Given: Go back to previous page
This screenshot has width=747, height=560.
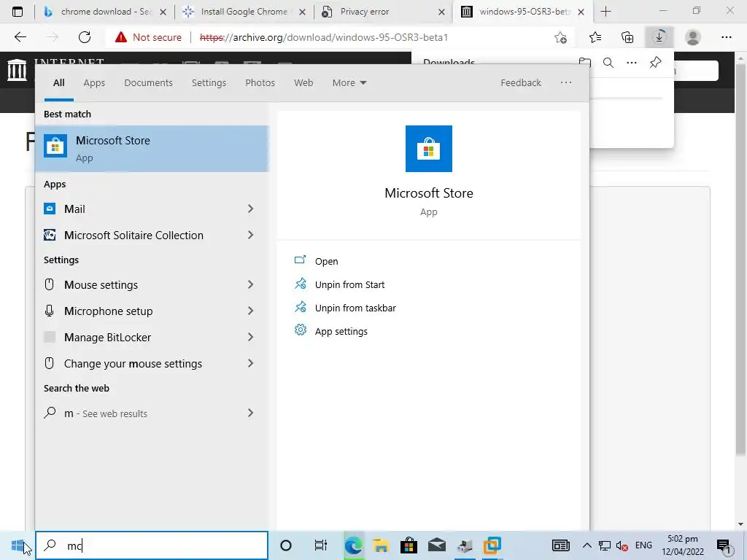Looking at the screenshot, I should click(x=20, y=37).
